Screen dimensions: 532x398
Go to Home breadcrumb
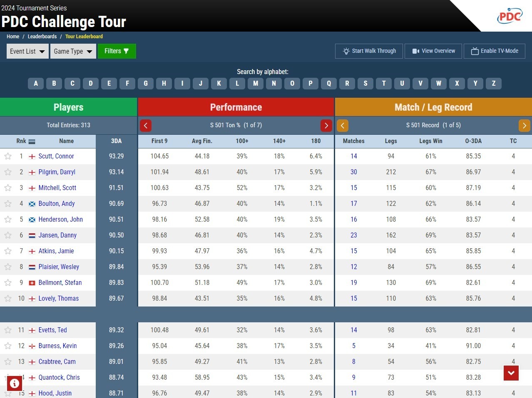tap(13, 37)
